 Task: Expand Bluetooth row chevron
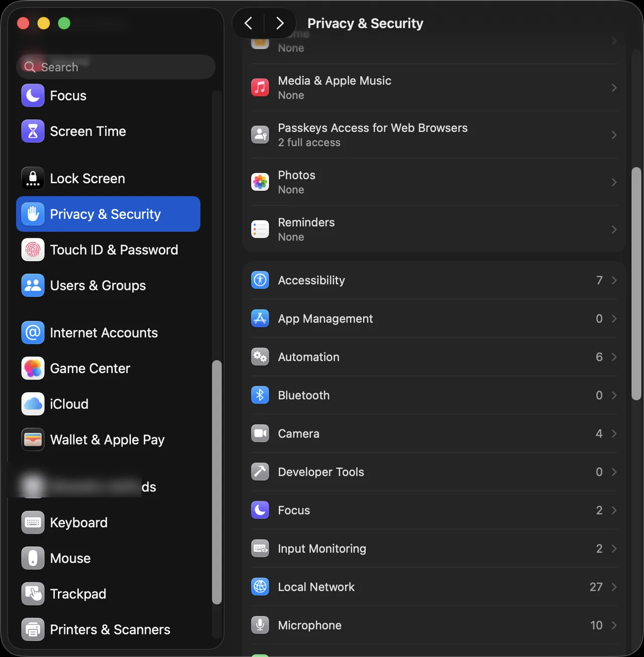coord(614,395)
